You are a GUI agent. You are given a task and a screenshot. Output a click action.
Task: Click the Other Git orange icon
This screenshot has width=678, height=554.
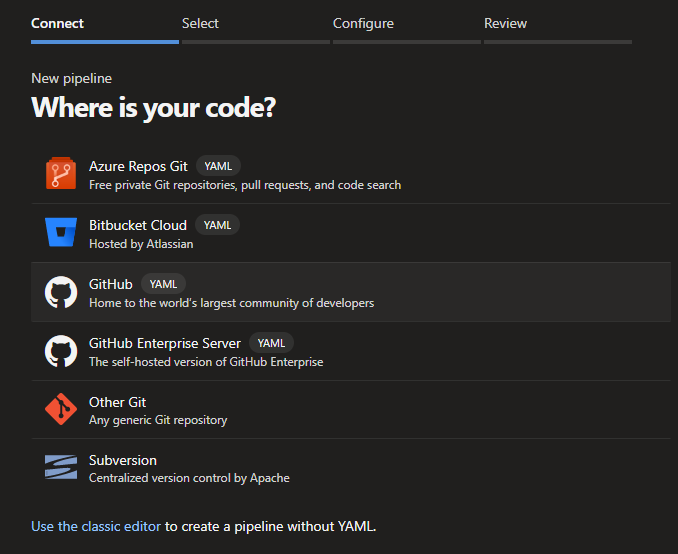61,410
